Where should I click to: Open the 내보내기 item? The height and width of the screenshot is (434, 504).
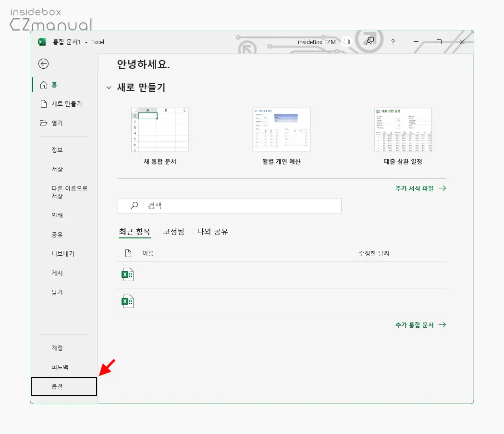(64, 254)
